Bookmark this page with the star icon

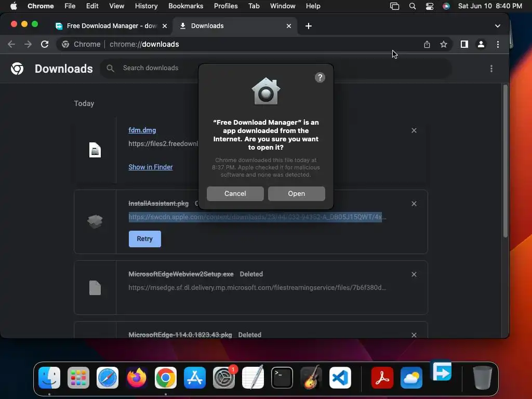(x=444, y=44)
